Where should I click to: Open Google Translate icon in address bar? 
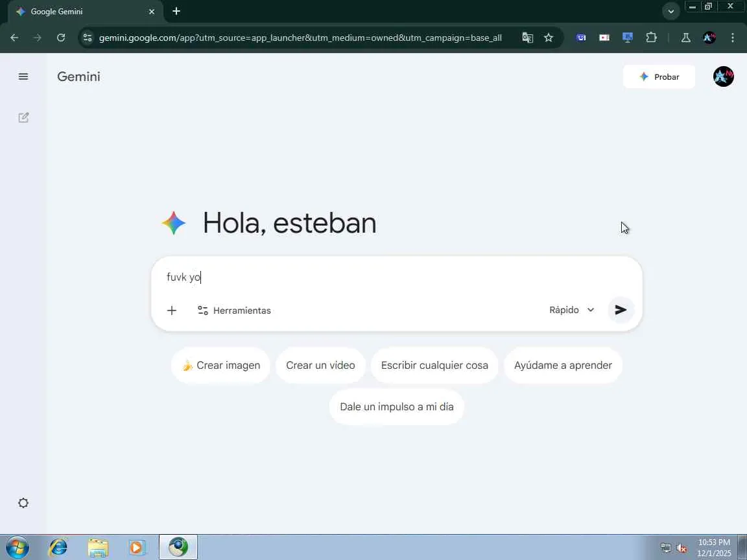click(527, 38)
